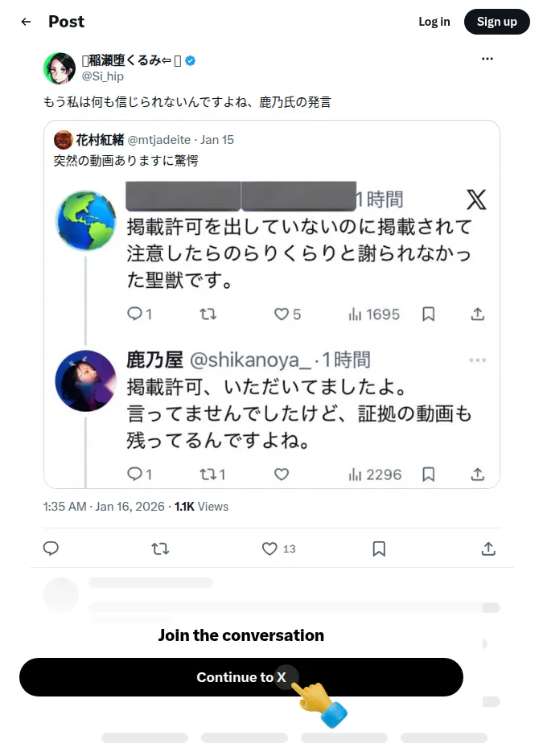This screenshot has height=756, width=543.
Task: Click the reply speech bubble icon below the post
Action: point(51,549)
